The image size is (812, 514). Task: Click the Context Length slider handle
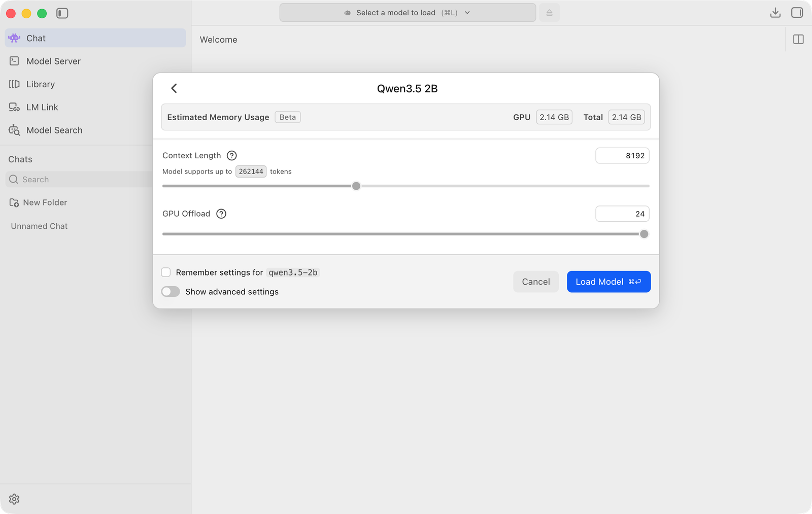coord(356,186)
